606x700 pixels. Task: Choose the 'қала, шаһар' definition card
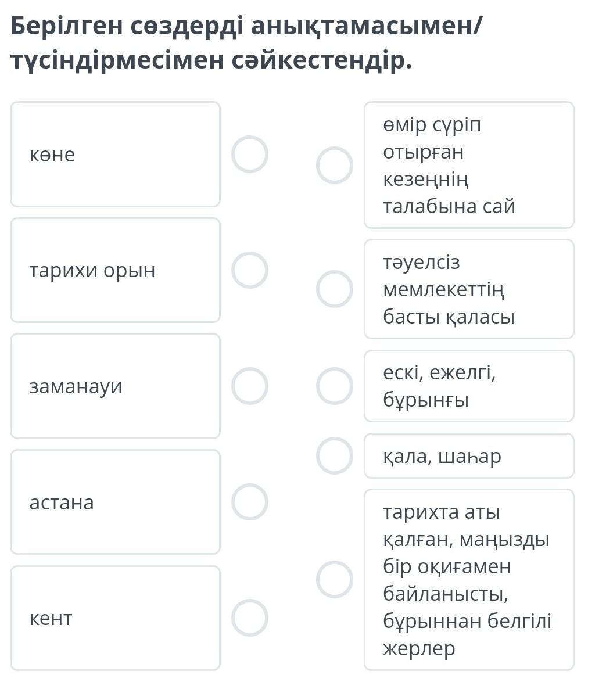(469, 455)
